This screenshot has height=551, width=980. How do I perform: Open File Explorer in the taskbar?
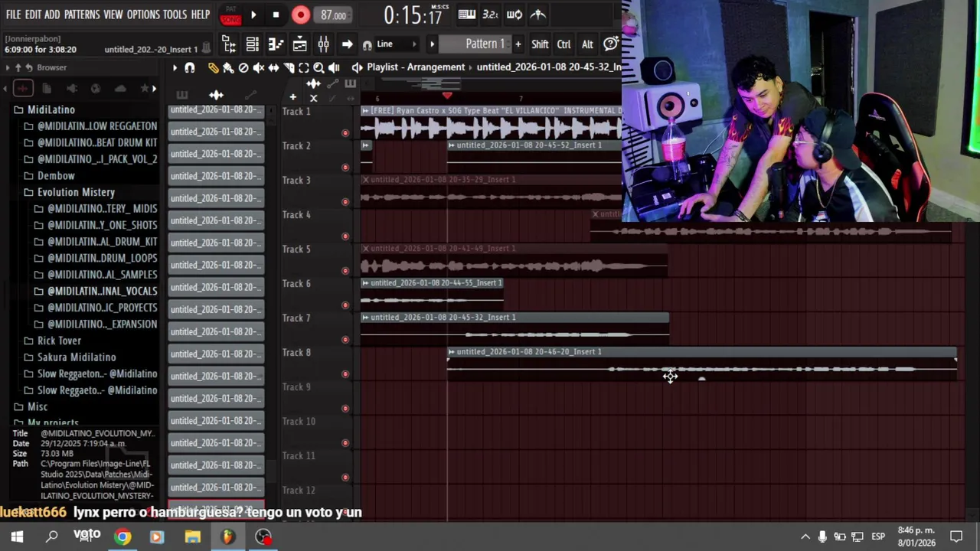tap(192, 536)
